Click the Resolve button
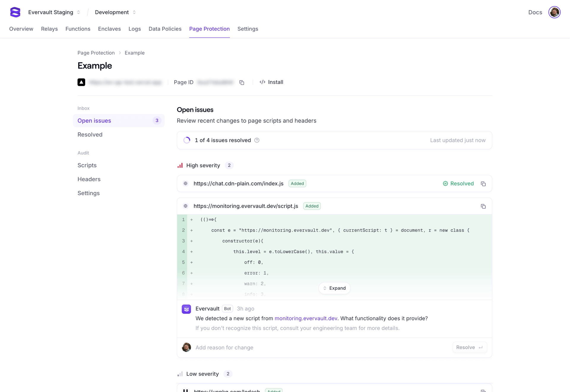Viewport: 570px width, 392px height. coord(470,347)
